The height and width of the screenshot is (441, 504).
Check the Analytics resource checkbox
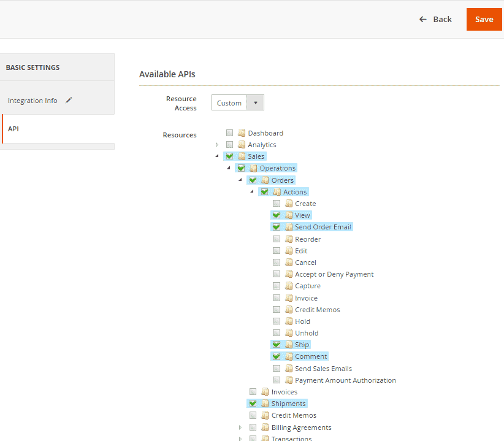[x=229, y=145]
